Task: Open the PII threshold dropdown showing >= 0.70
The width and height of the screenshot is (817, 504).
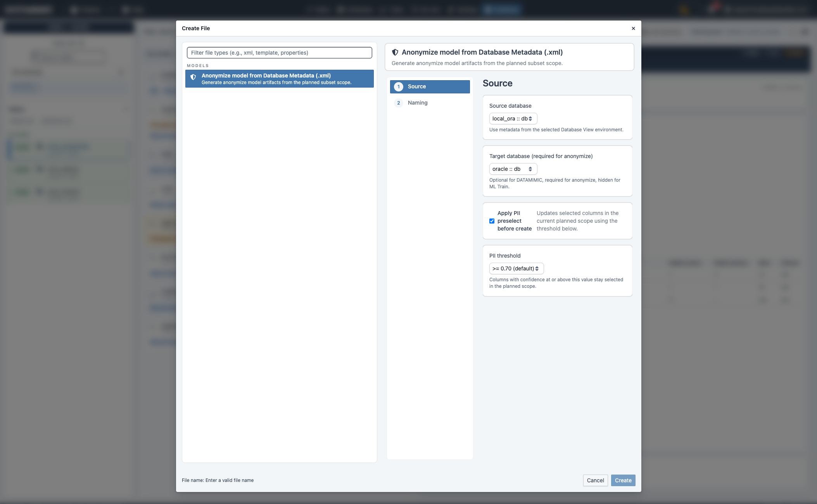Action: pyautogui.click(x=516, y=268)
